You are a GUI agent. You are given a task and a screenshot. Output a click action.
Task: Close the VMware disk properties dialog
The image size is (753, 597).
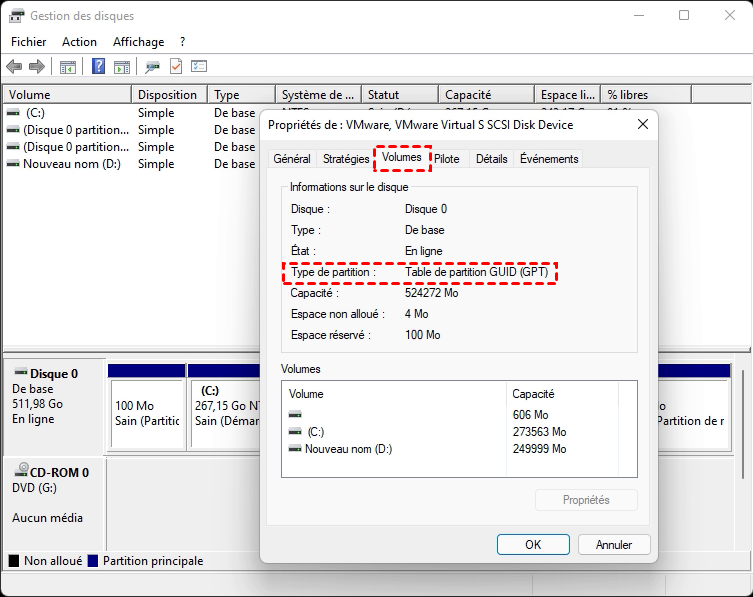point(643,124)
